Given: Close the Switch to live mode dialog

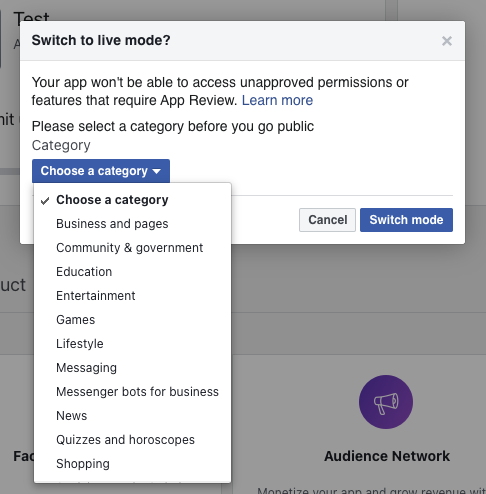Looking at the screenshot, I should pos(447,41).
